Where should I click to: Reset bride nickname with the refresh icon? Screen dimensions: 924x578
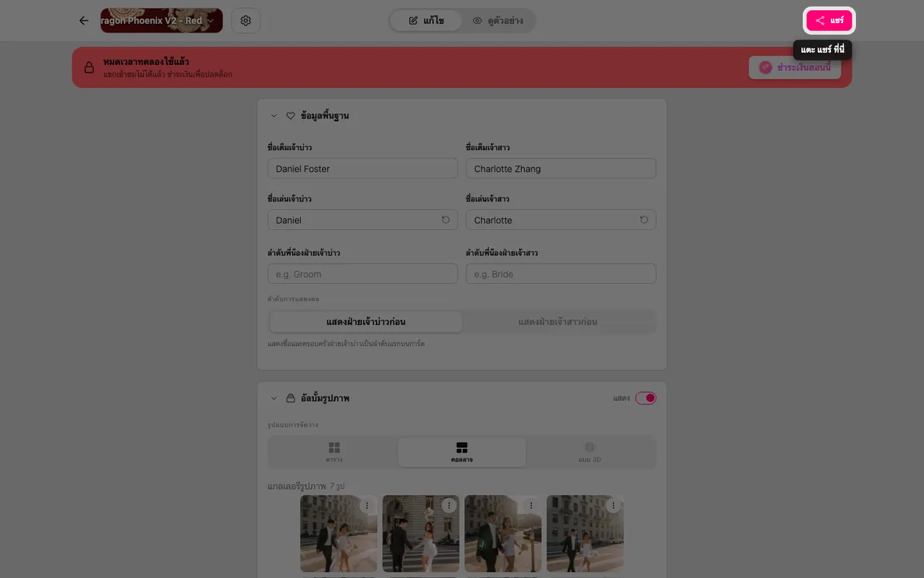click(644, 220)
